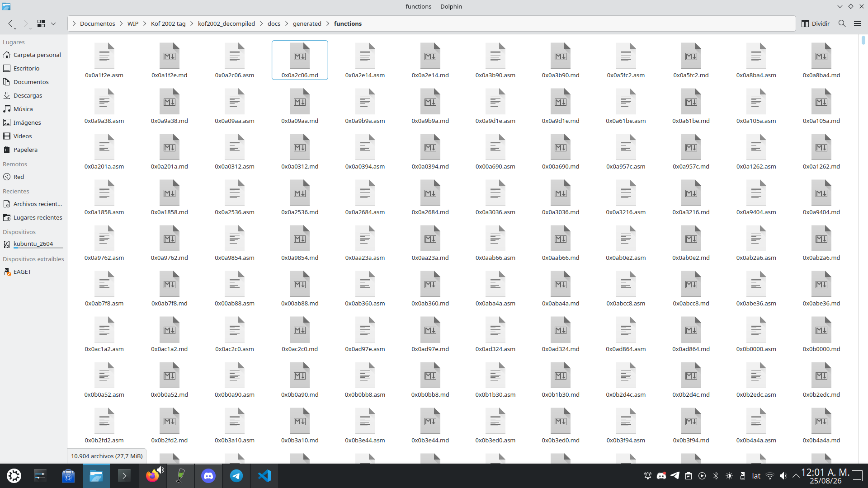Image resolution: width=868 pixels, height=488 pixels.
Task: Open Imágenes in the sidebar
Action: [33, 122]
